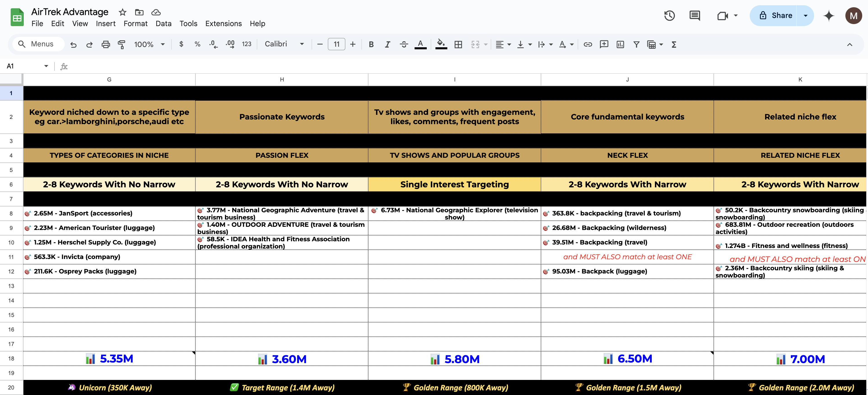The image size is (868, 395).
Task: Decrease font size minus button
Action: pos(320,44)
